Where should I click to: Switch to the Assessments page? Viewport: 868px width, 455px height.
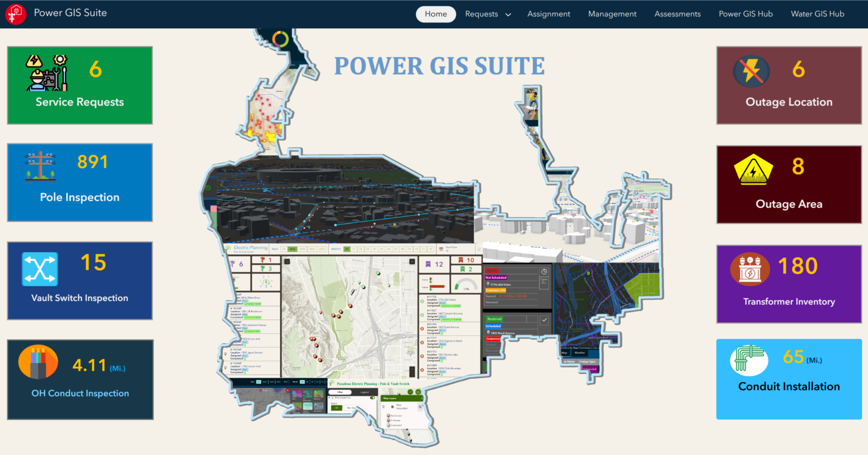point(678,14)
